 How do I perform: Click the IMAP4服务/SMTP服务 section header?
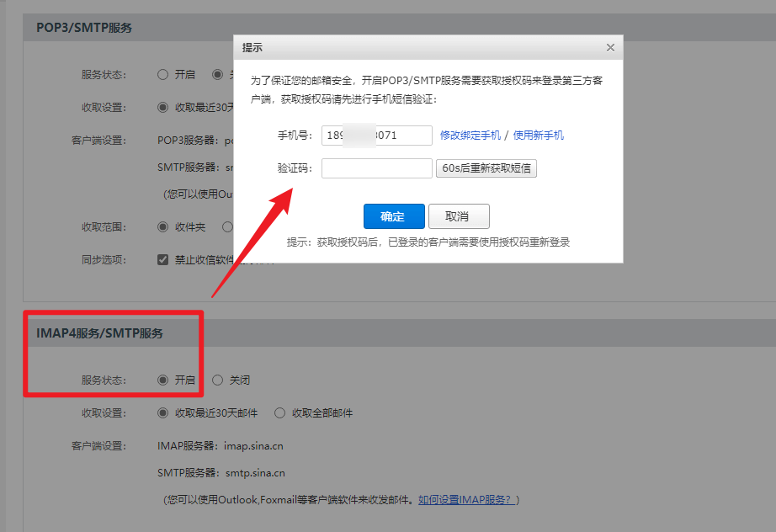(99, 333)
